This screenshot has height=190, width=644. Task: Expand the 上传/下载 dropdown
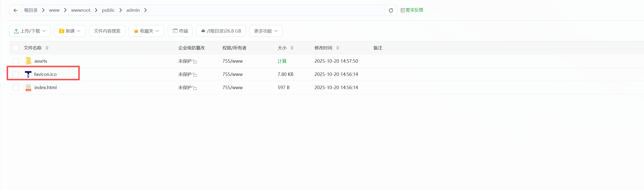coord(30,31)
